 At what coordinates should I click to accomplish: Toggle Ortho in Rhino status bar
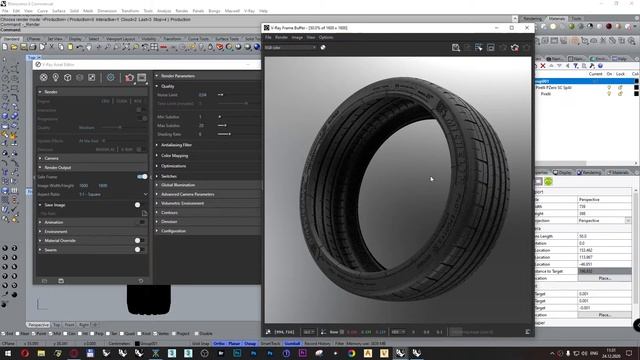pos(219,344)
